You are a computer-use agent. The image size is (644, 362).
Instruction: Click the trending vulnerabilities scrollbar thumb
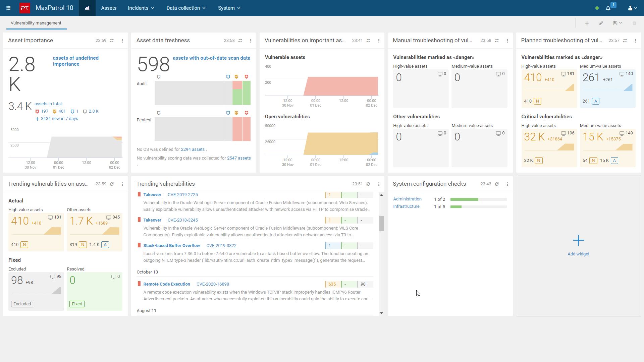[x=381, y=224]
